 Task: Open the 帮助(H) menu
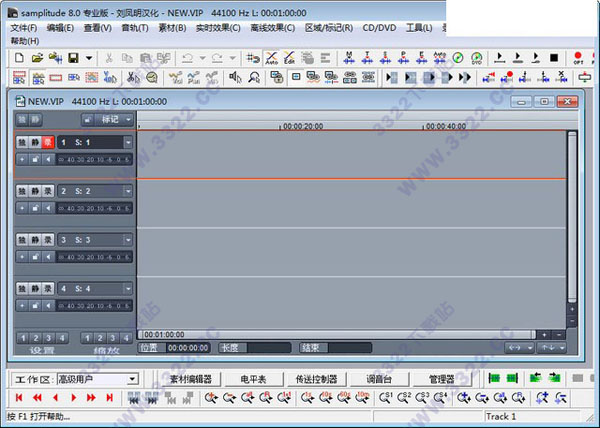(x=25, y=41)
